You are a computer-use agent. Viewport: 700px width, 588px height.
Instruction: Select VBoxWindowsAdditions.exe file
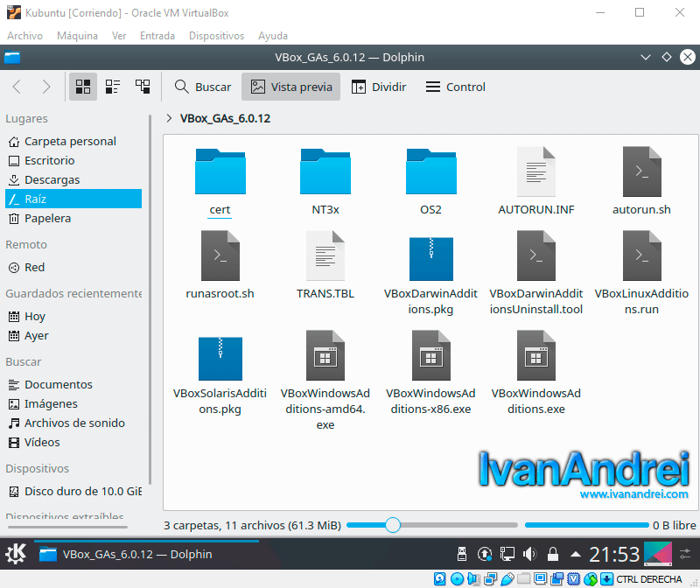[x=536, y=374]
